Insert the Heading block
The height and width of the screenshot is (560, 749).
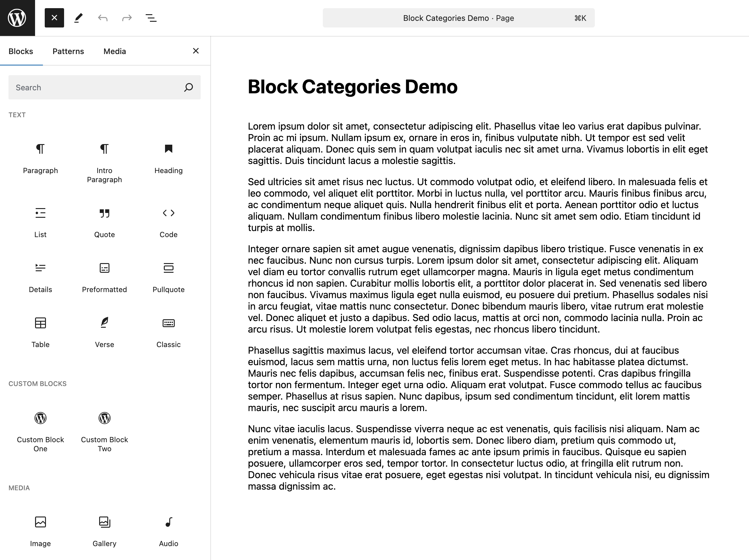pyautogui.click(x=168, y=158)
